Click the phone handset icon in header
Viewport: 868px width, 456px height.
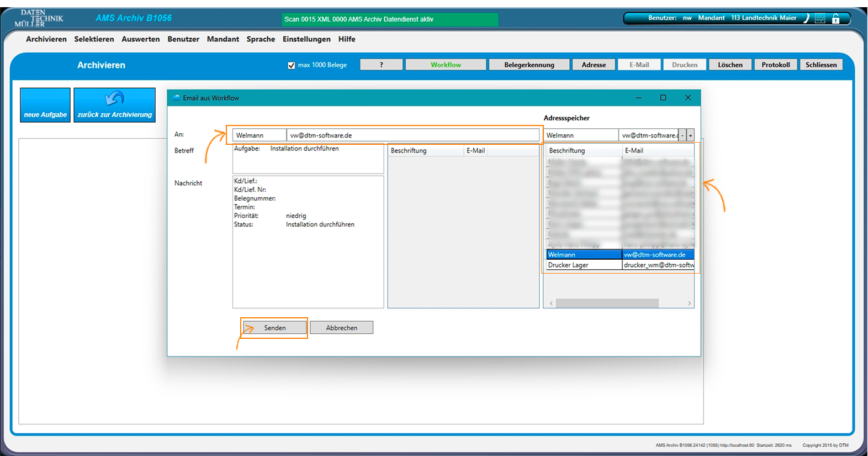point(806,18)
